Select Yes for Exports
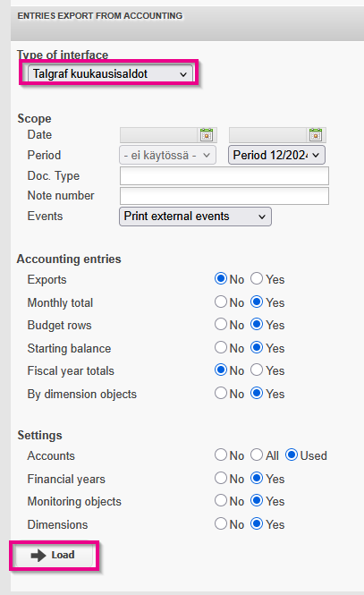 pos(257,278)
